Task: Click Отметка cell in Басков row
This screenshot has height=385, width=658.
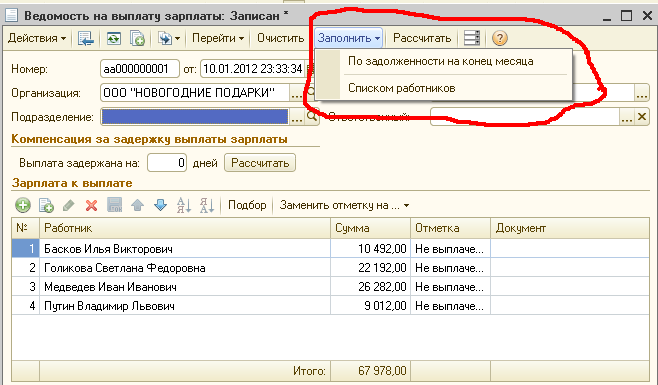Action: tap(451, 249)
